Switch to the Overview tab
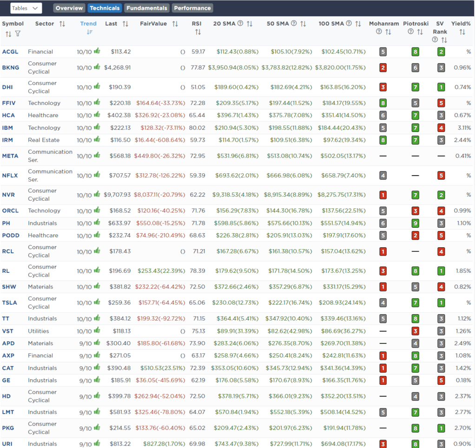476x448 pixels. click(x=69, y=8)
